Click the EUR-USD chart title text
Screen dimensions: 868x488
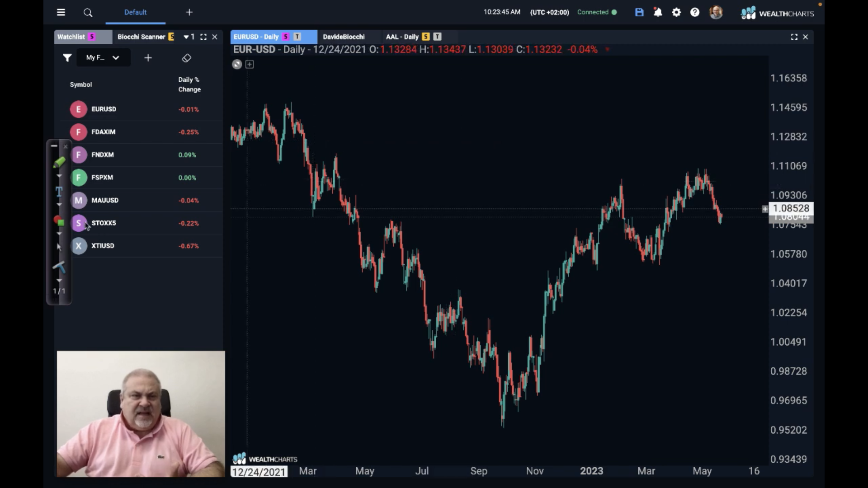(254, 49)
